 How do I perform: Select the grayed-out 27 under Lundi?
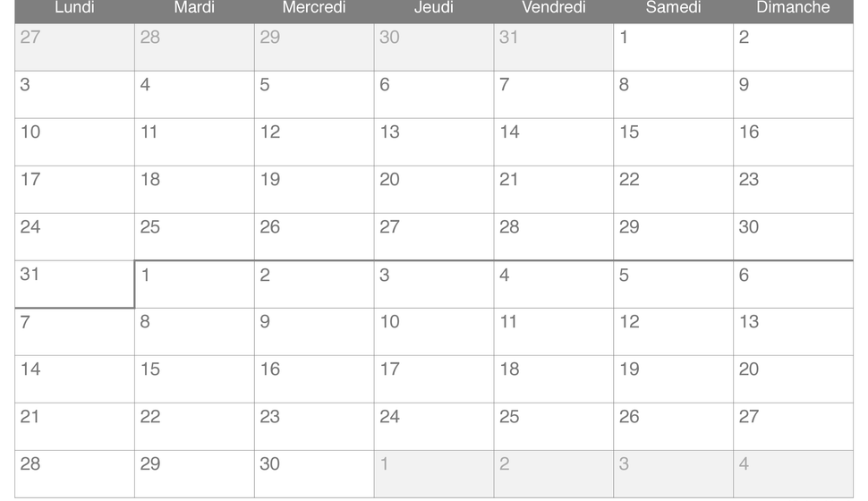75,47
